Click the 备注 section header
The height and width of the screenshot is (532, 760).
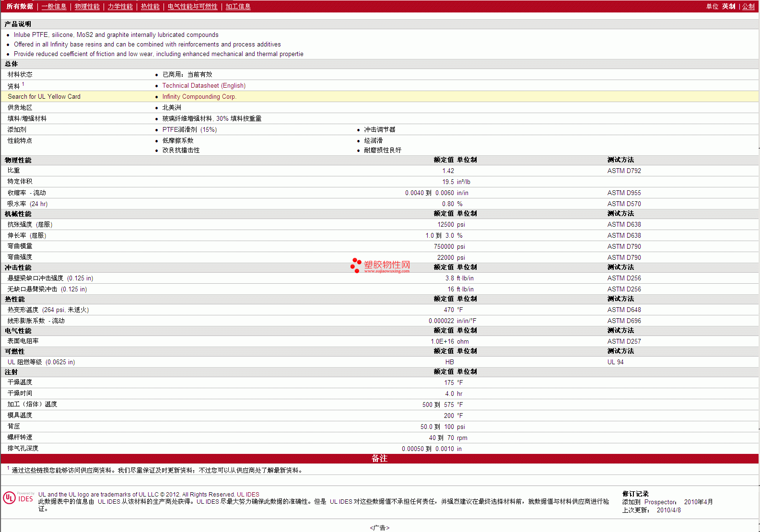[380, 459]
